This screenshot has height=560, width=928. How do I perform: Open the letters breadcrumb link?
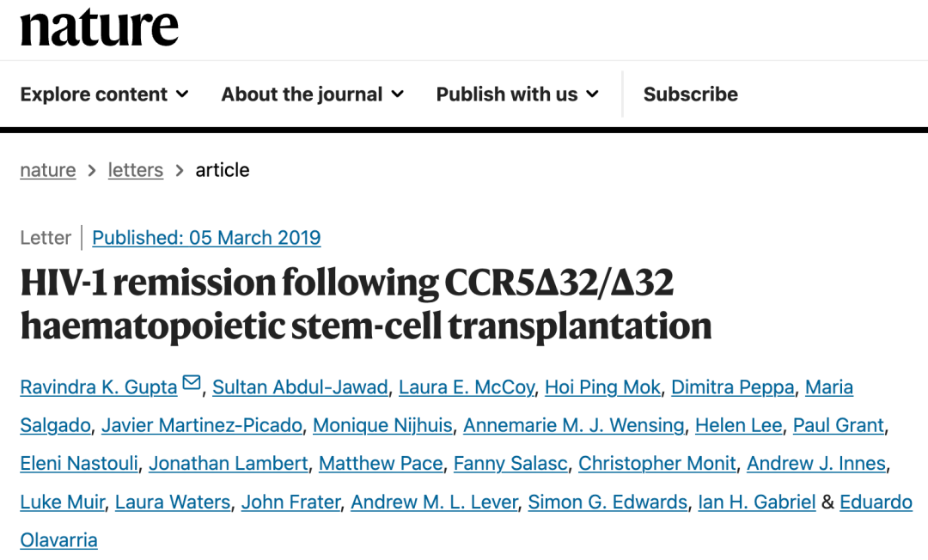coord(136,170)
